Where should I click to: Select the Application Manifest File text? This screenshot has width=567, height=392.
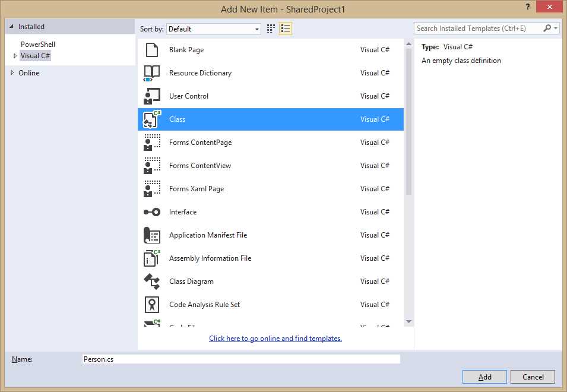point(208,235)
